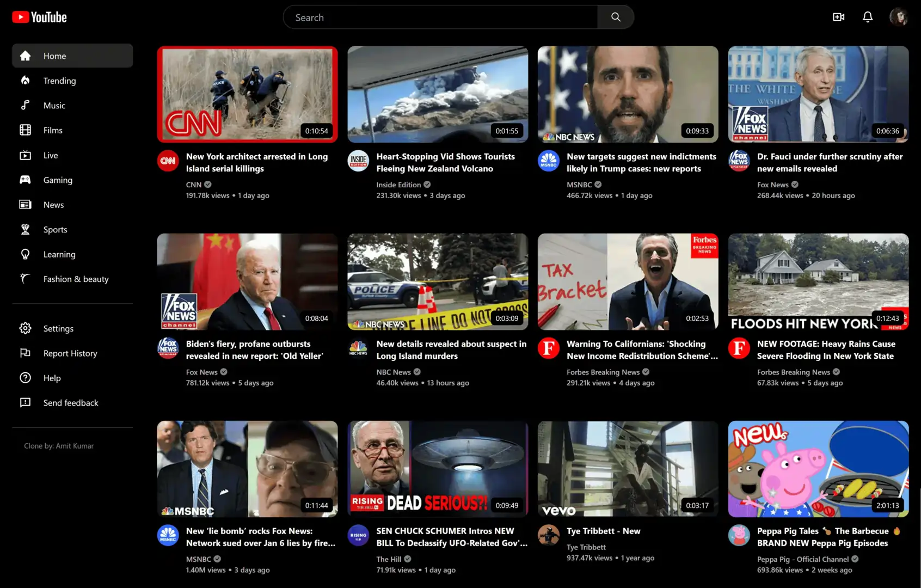This screenshot has height=588, width=921.
Task: Click the search magnifier button
Action: 616,17
